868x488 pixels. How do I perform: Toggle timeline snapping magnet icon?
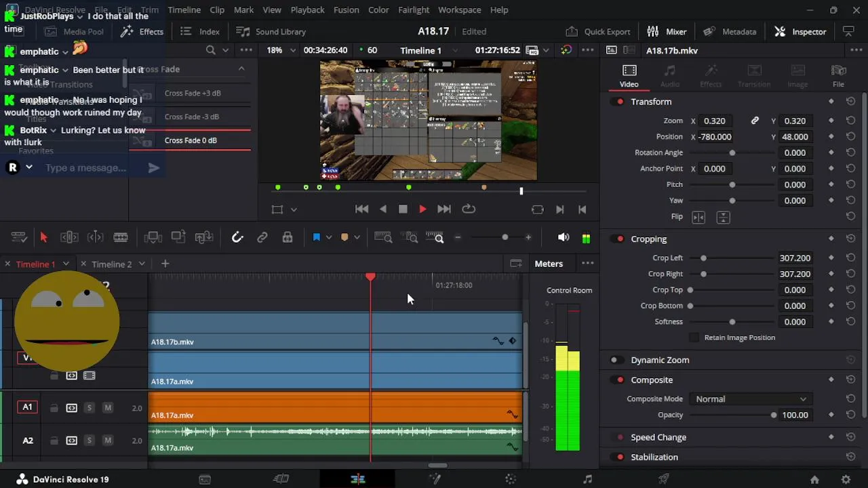(237, 237)
